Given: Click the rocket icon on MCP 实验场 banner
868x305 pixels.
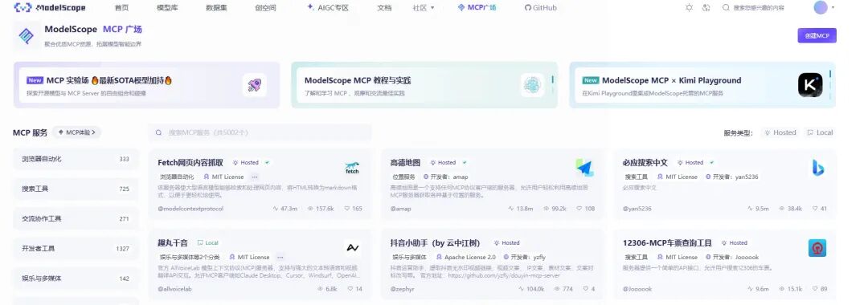Looking at the screenshot, I should tap(254, 85).
